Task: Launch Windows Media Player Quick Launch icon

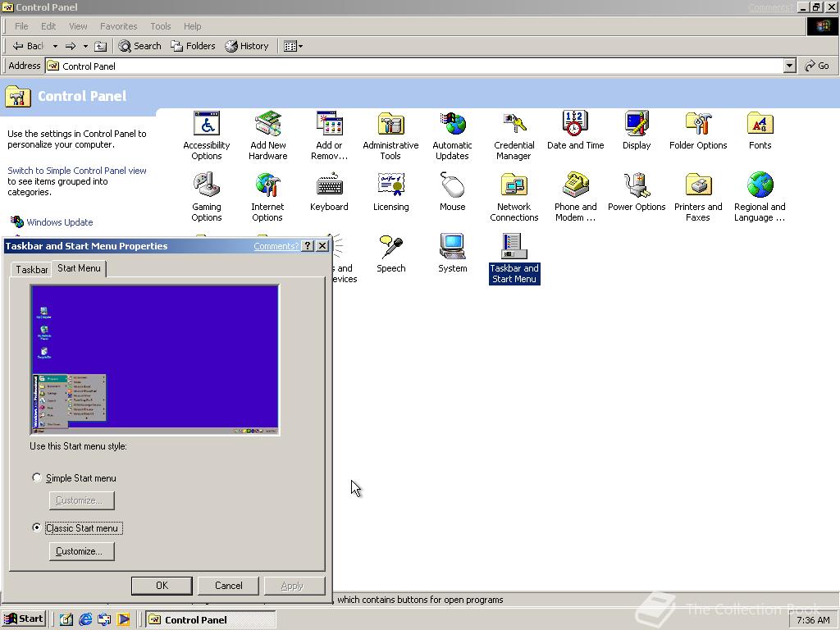Action: [123, 620]
